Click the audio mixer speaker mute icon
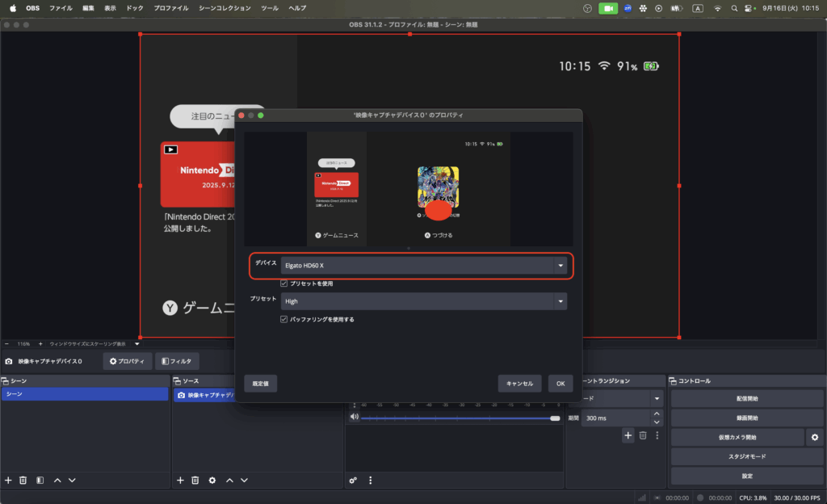827x504 pixels. [x=354, y=417]
